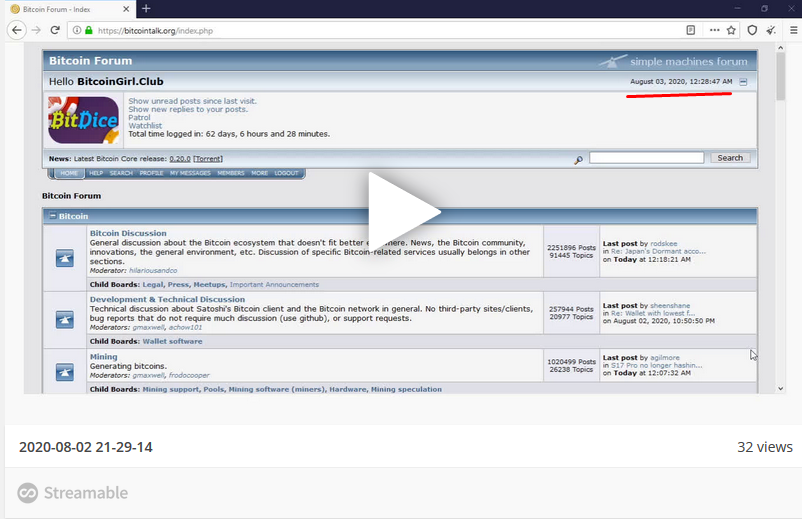Click the Mining board status icon
Image resolution: width=802 pixels, height=519 pixels.
pyautogui.click(x=64, y=372)
